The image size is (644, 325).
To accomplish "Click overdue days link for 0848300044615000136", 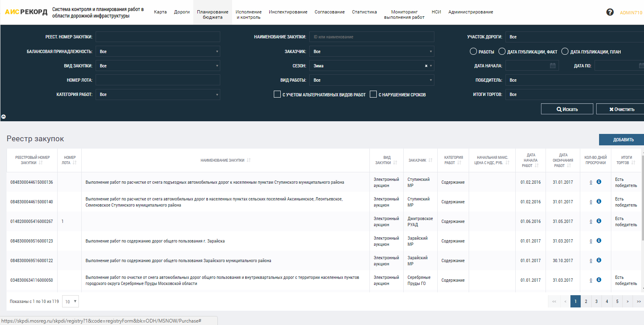I will pyautogui.click(x=591, y=182).
